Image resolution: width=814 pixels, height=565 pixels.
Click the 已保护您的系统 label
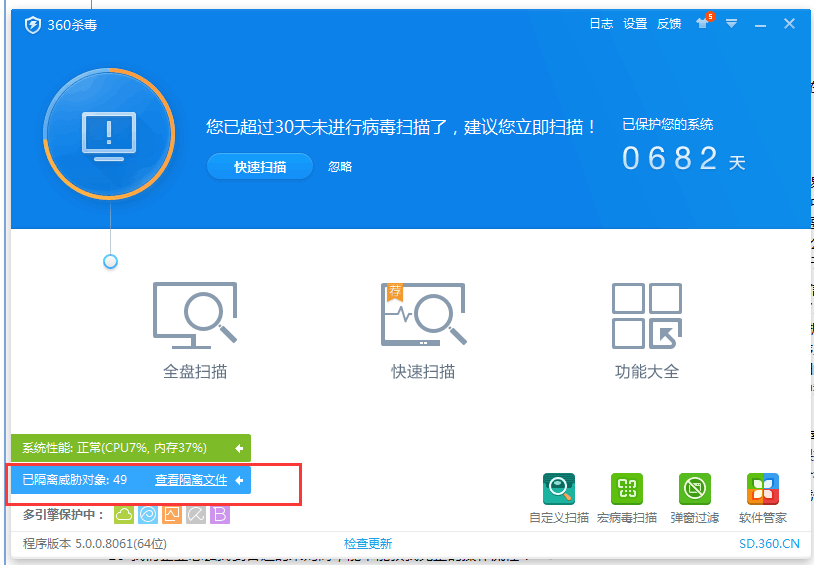pos(668,124)
